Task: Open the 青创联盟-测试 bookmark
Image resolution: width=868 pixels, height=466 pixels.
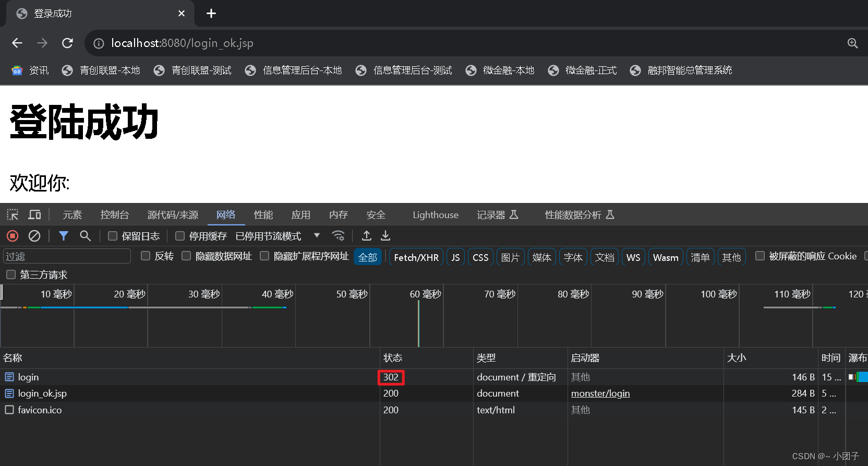Action: click(x=192, y=70)
